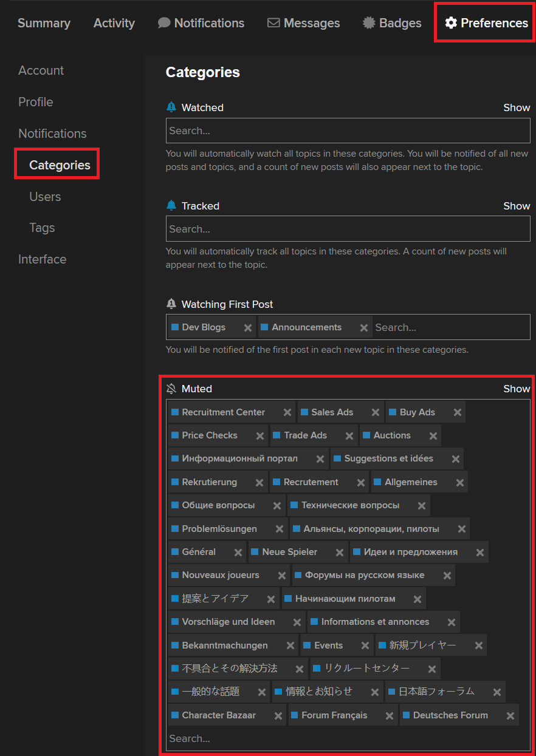Remove Sales Ads muted tag

coord(376,412)
